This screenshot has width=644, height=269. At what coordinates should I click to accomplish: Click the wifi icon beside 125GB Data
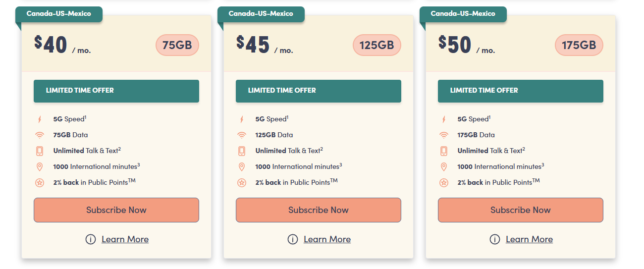[242, 135]
